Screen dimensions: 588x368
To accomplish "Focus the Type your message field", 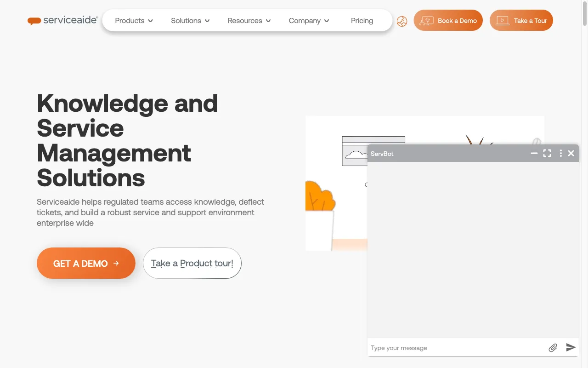I will click(x=457, y=348).
